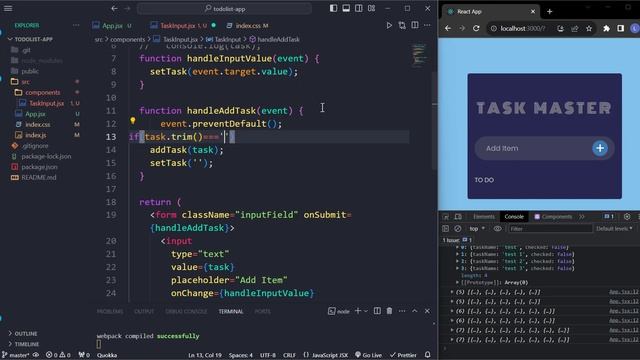Select element inspector icon in DevTools
Image resolution: width=640 pixels, height=360 pixels.
click(446, 217)
